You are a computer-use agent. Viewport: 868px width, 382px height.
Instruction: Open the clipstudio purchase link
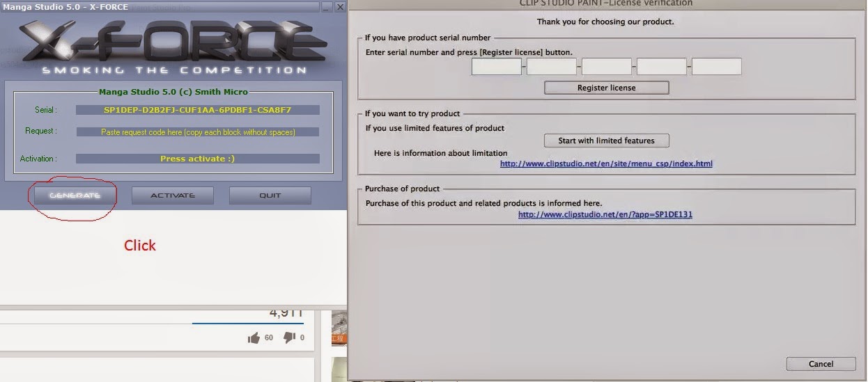pos(605,215)
